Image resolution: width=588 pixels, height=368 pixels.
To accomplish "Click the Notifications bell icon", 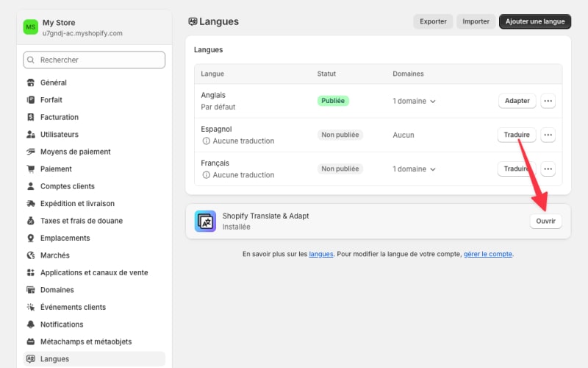I will click(x=31, y=325).
